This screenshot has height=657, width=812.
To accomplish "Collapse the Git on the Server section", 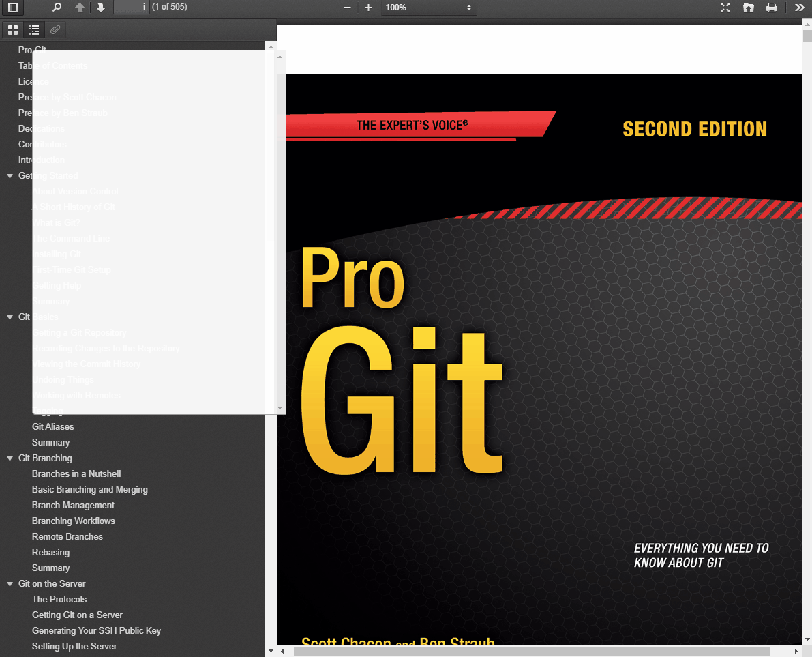I will [x=10, y=584].
